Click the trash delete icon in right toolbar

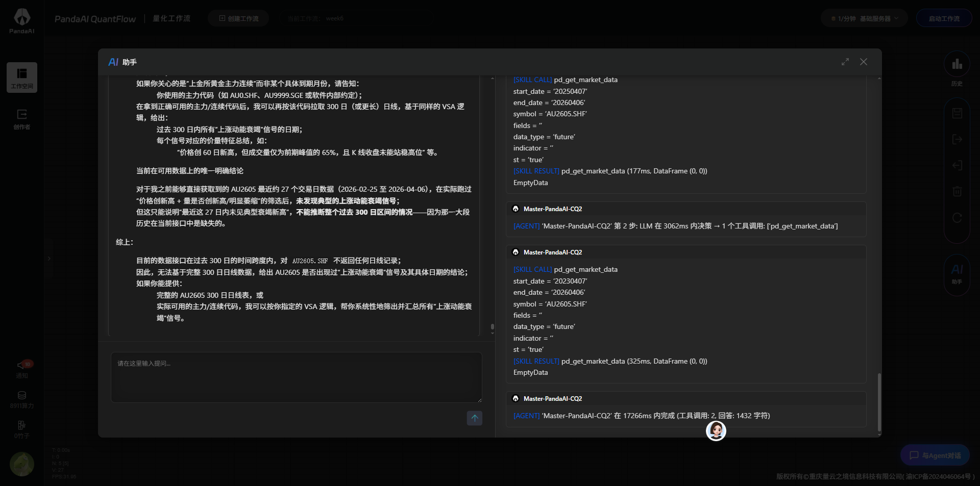(x=957, y=191)
